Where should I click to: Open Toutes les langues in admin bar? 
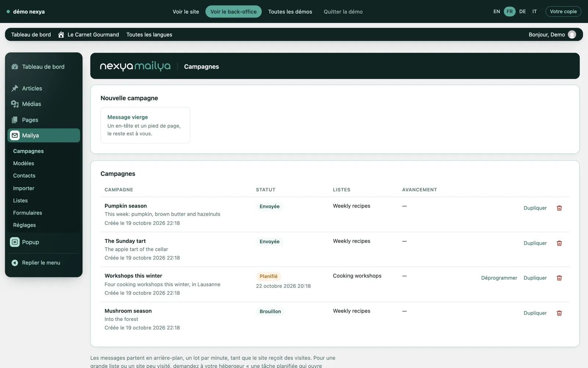(x=149, y=35)
